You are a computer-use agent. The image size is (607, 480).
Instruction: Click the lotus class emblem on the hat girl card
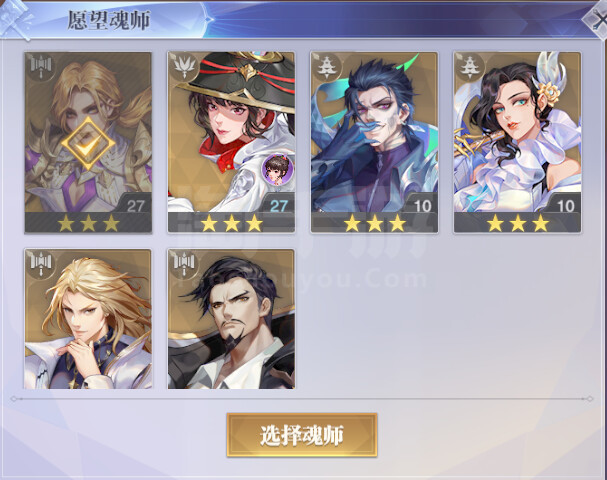[x=184, y=66]
